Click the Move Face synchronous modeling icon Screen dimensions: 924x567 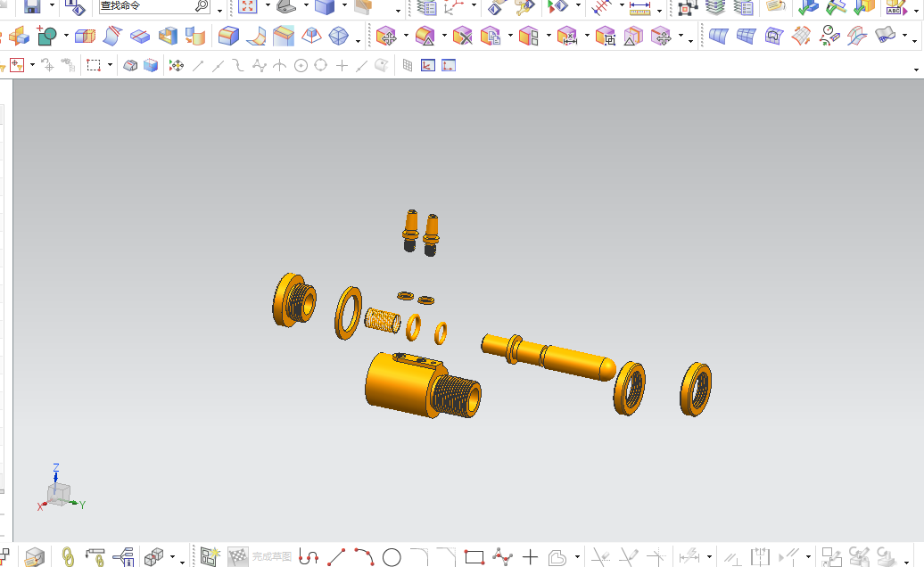(x=386, y=37)
